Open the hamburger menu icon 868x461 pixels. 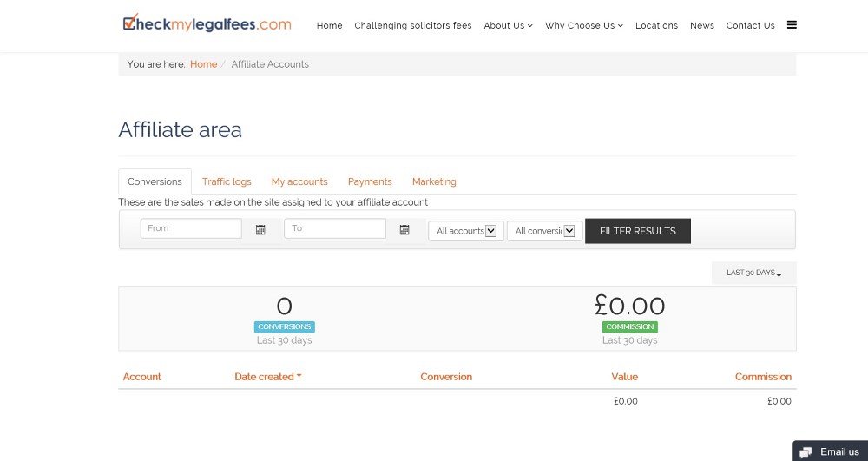click(792, 25)
